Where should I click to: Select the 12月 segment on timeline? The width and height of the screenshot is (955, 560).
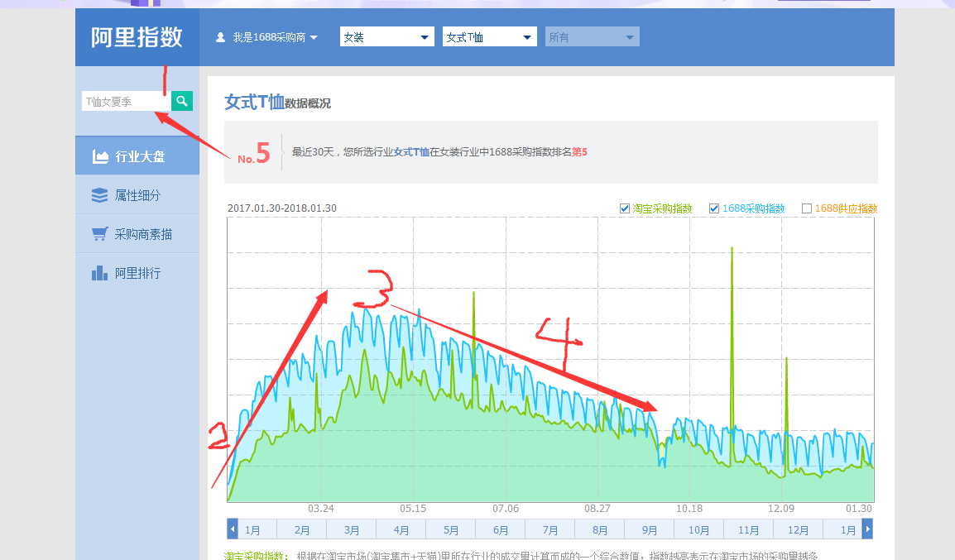pyautogui.click(x=798, y=529)
